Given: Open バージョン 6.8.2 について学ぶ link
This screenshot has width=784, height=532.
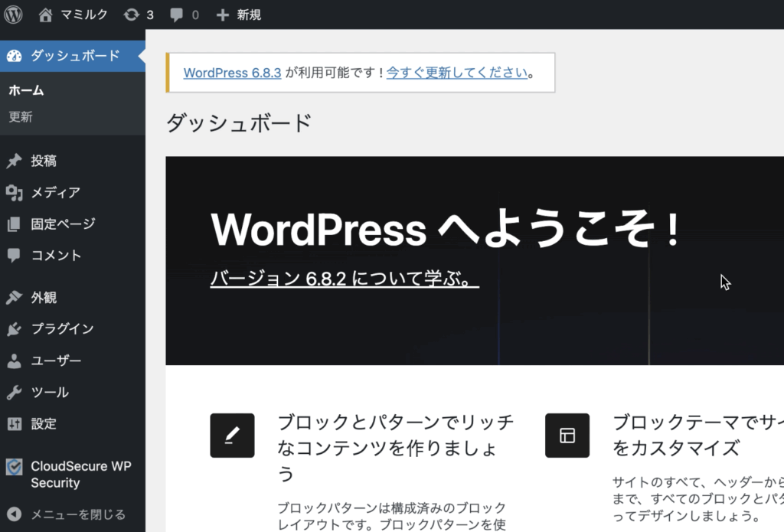Looking at the screenshot, I should (x=344, y=278).
